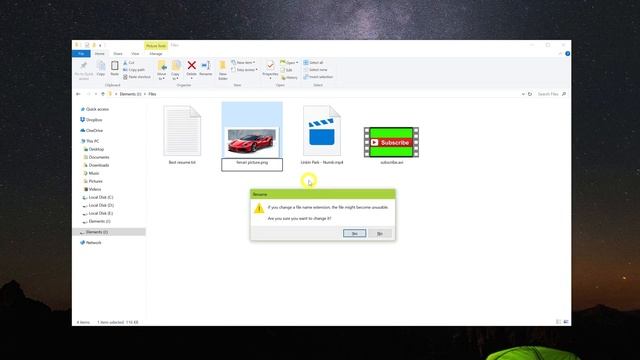Click Paste shortcut in the ribbon
The width and height of the screenshot is (640, 360).
tap(137, 77)
